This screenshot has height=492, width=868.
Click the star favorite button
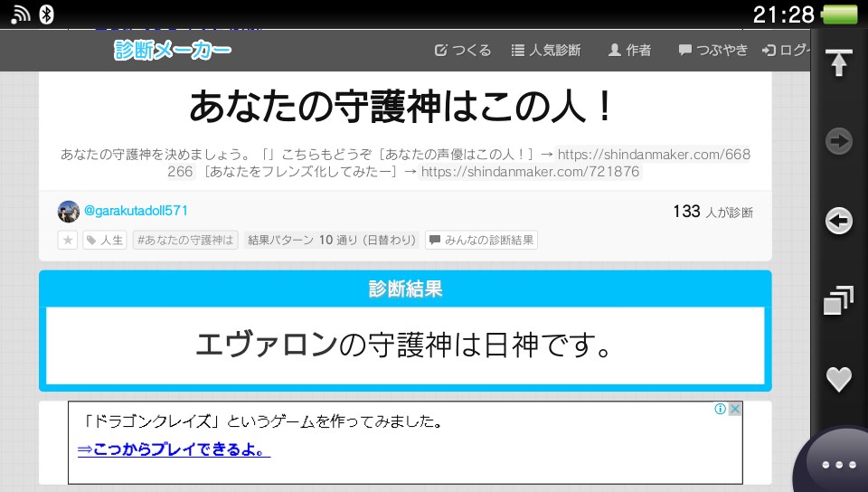pyautogui.click(x=68, y=241)
